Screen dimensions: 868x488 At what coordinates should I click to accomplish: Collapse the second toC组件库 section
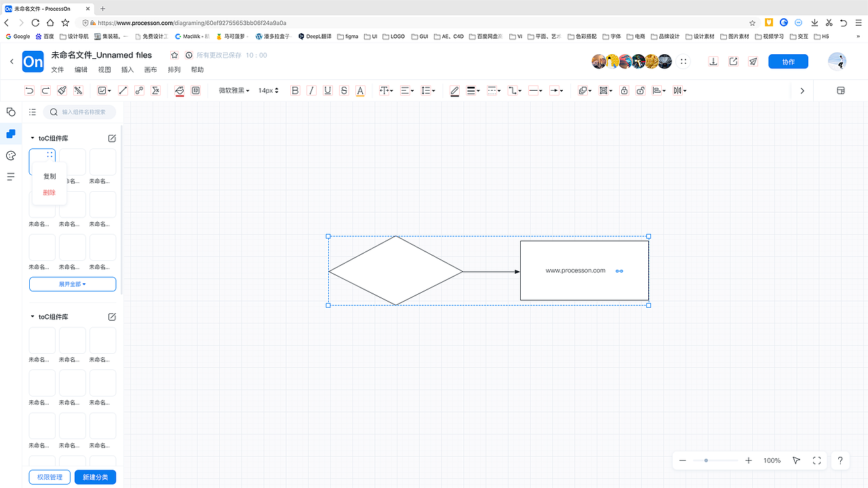32,317
